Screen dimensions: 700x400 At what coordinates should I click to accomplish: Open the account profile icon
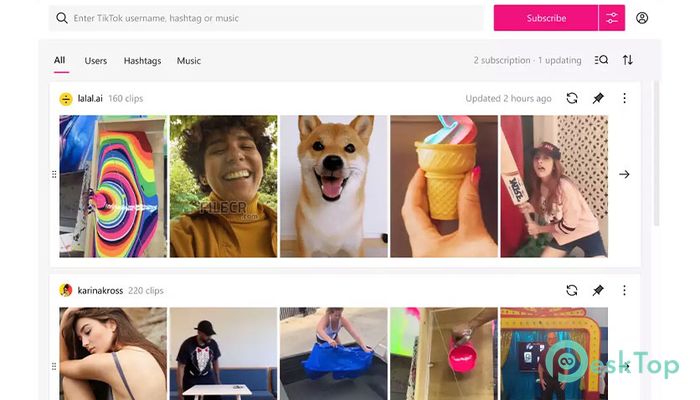point(642,18)
